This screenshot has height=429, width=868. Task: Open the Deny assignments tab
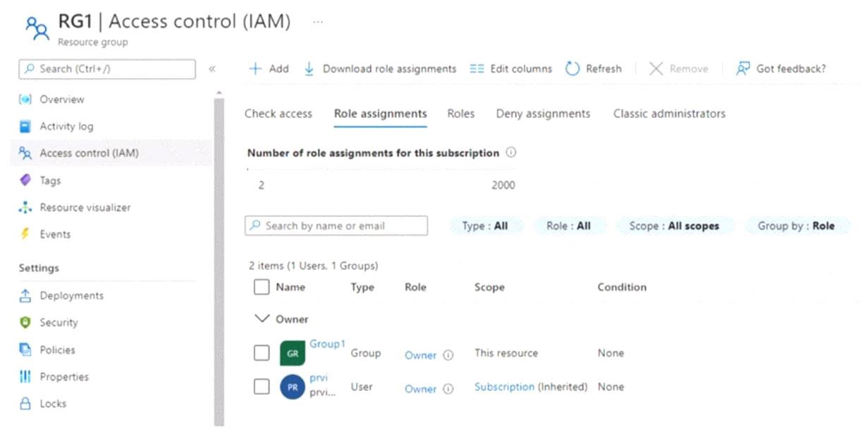[543, 113]
